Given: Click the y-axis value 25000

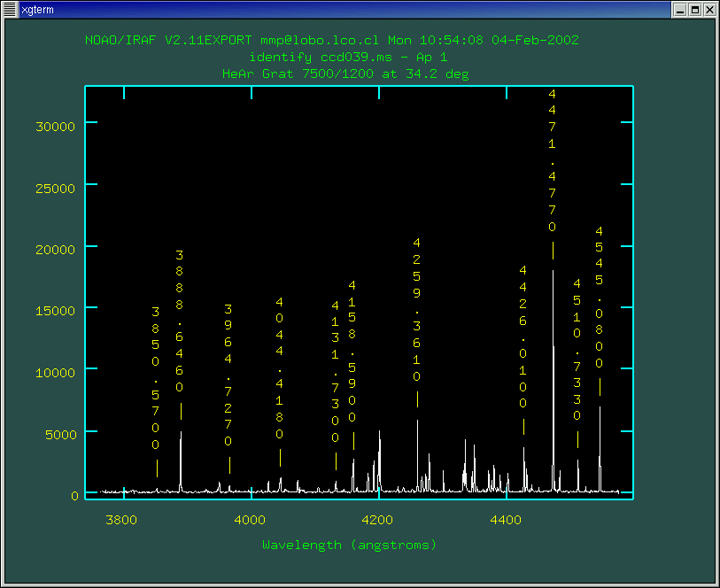Looking at the screenshot, I should [55, 189].
